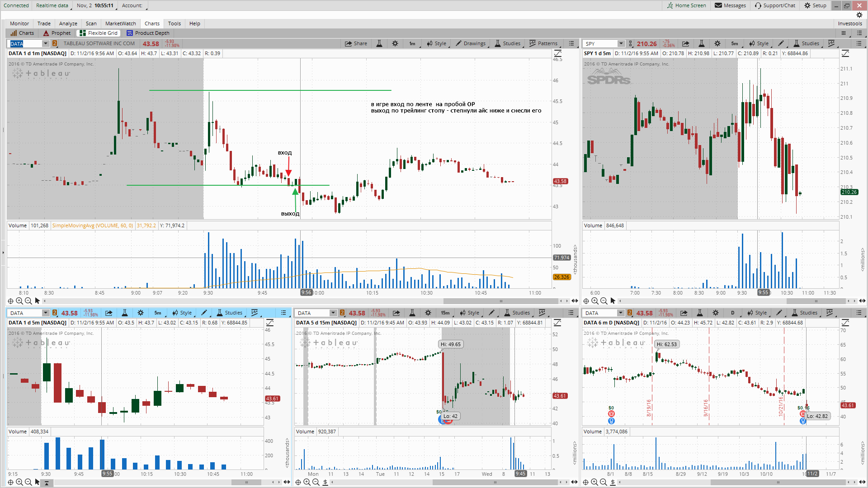Open the Tools tab
868x488 pixels.
coord(175,23)
